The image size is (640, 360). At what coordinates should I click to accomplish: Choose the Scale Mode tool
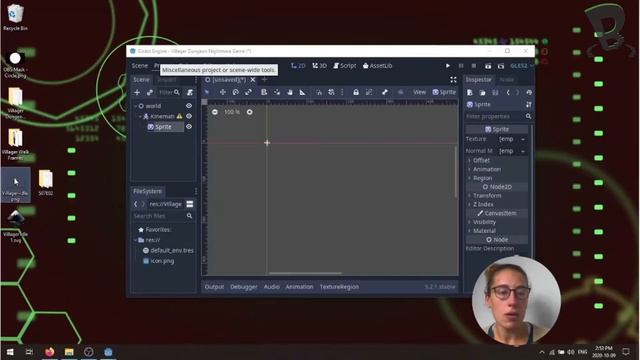pos(248,92)
